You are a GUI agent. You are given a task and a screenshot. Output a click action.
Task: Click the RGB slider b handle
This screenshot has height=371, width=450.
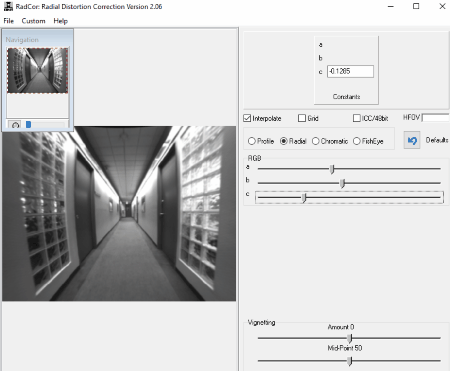(342, 183)
